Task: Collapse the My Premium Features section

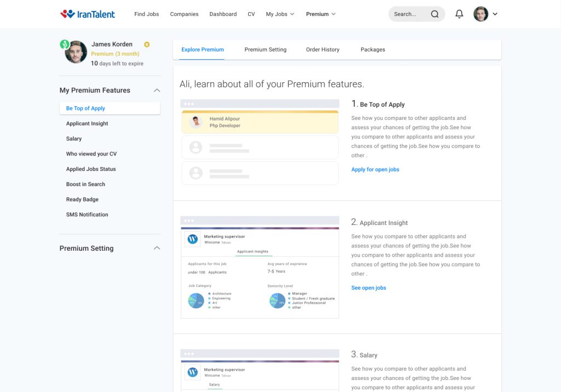Action: (x=157, y=90)
